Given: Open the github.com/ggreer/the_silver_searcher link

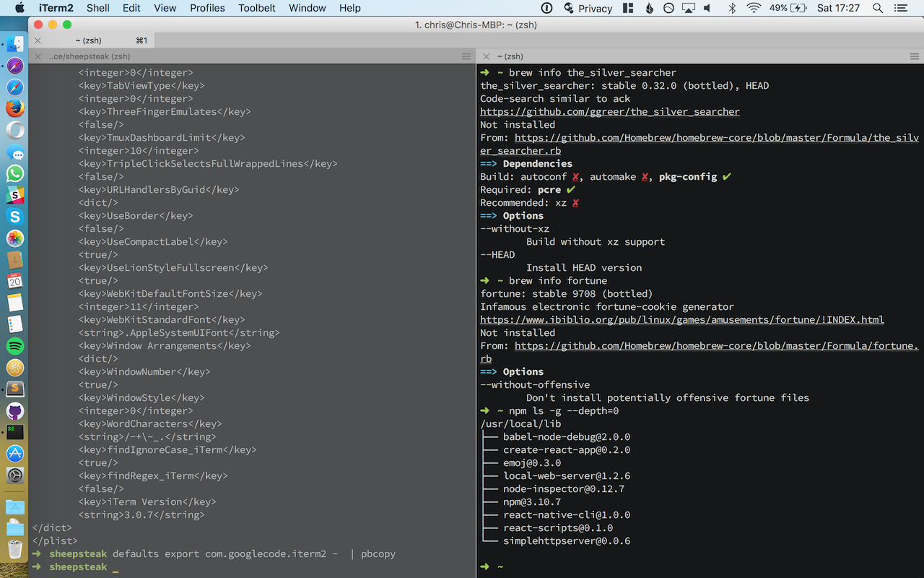Looking at the screenshot, I should coord(610,112).
